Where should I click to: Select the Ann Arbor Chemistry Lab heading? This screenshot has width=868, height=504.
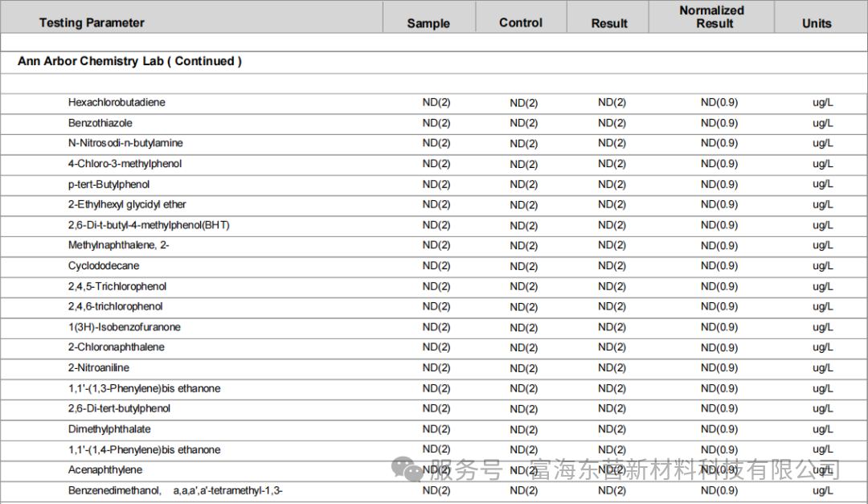(x=129, y=61)
